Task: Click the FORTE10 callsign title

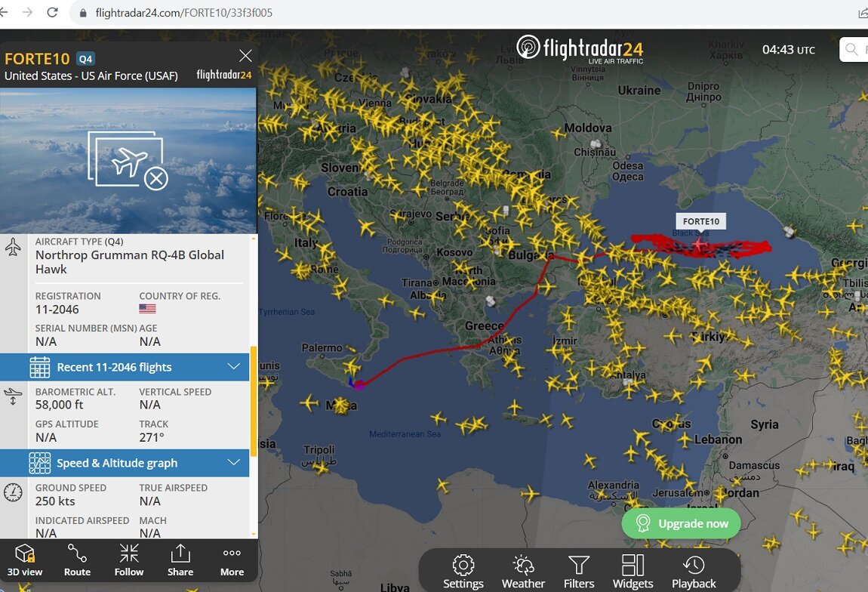Action: [x=37, y=59]
